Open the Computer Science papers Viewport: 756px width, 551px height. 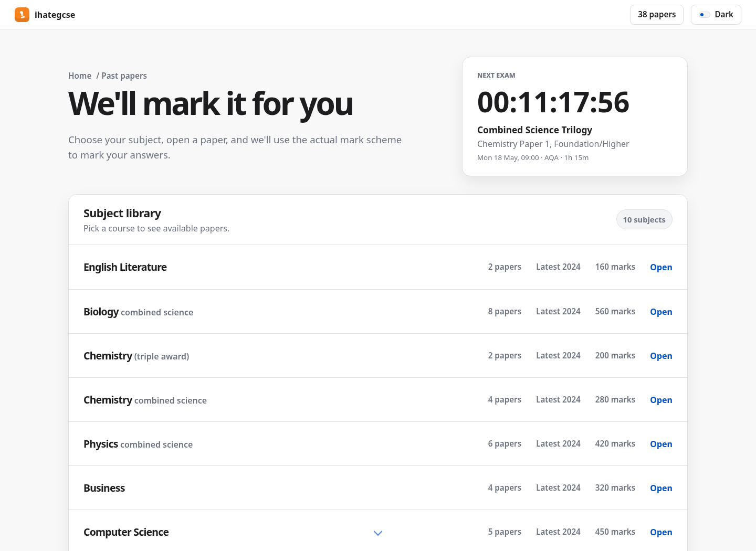[x=661, y=532]
